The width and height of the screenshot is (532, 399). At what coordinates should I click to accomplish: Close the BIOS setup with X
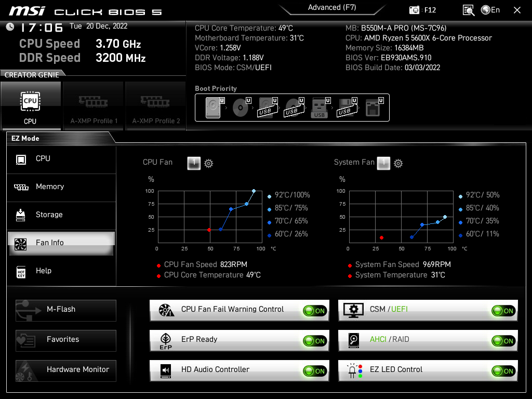(x=517, y=10)
